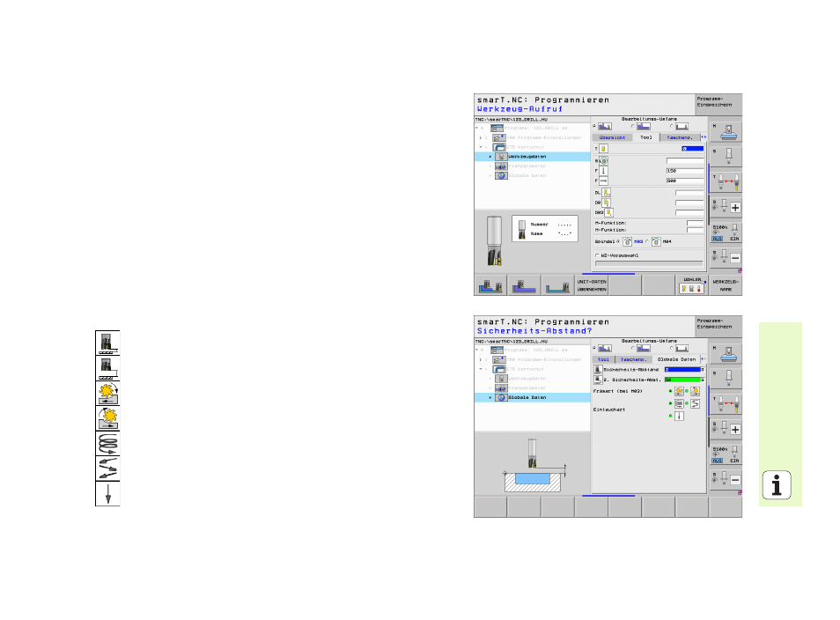This screenshot has height=620, width=840.
Task: Switch to Übersicht tab in Werkzeug-Aufruf screen
Action: pyautogui.click(x=612, y=137)
